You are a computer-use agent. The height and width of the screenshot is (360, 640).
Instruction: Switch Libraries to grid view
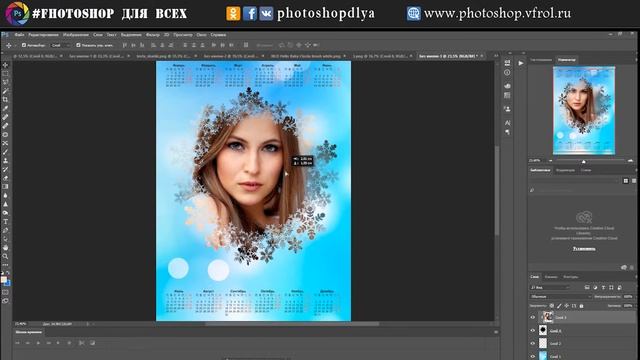point(626,180)
